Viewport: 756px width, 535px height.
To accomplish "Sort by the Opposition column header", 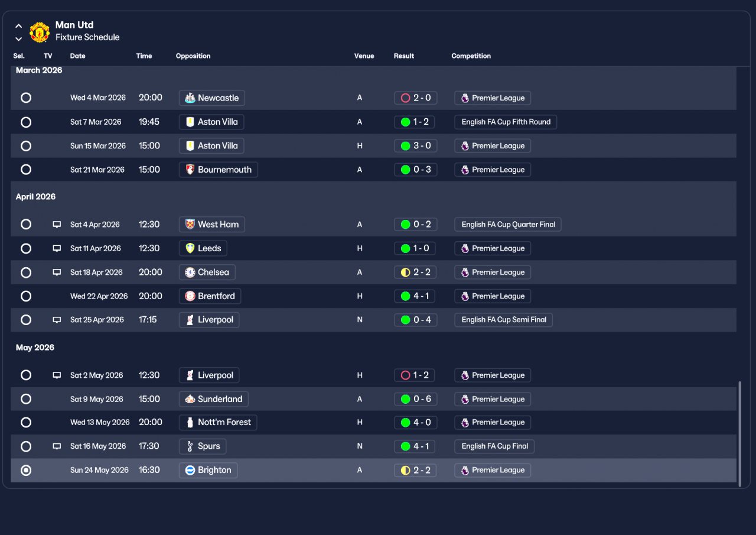I will coord(193,56).
